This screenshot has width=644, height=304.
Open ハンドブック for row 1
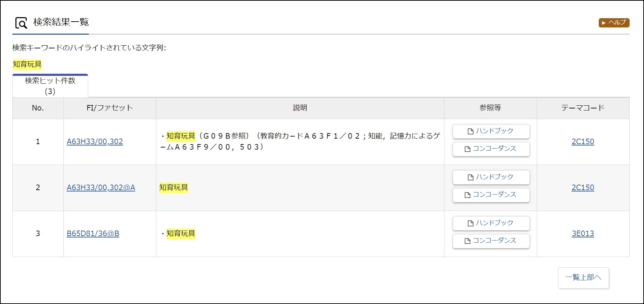tap(491, 131)
